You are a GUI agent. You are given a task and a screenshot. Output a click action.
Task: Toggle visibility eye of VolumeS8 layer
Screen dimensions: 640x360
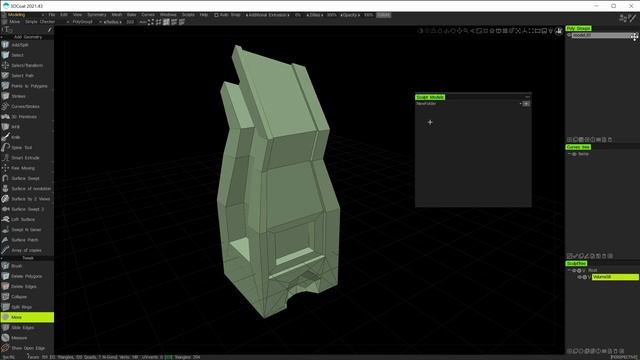[580, 277]
